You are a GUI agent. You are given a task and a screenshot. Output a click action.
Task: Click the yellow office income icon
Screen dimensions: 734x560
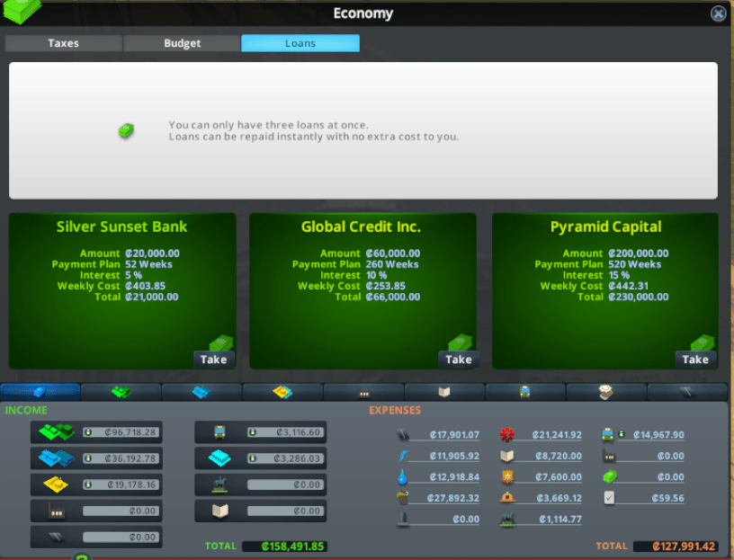(56, 484)
